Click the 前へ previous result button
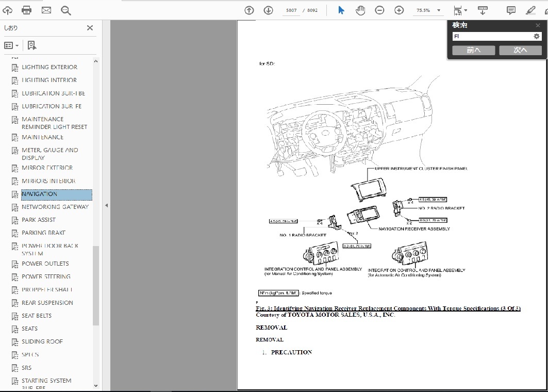 click(473, 50)
